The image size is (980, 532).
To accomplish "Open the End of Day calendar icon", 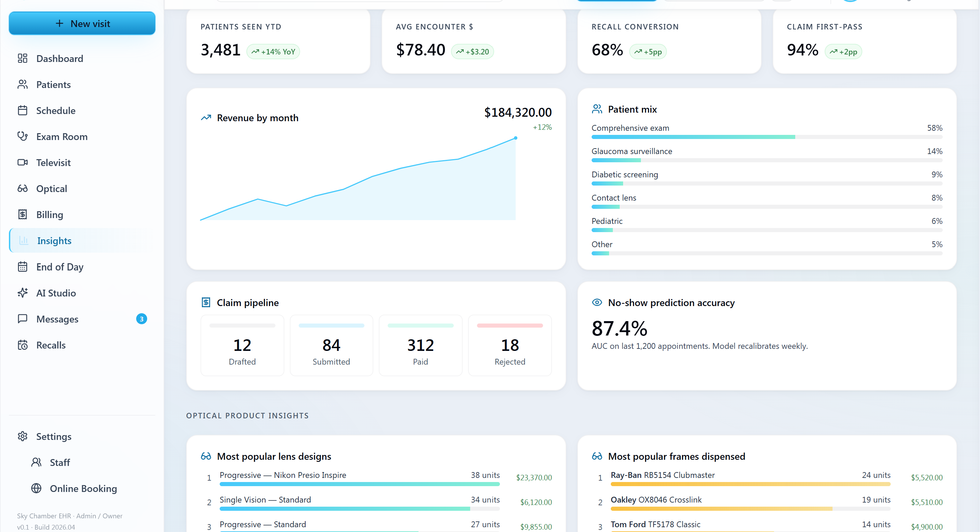I will 23,267.
